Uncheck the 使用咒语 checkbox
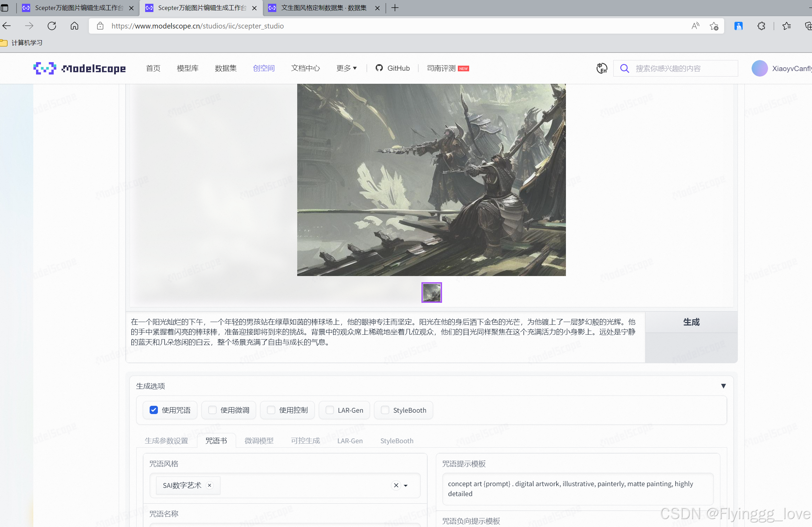Screen dimensions: 812x527 point(154,410)
